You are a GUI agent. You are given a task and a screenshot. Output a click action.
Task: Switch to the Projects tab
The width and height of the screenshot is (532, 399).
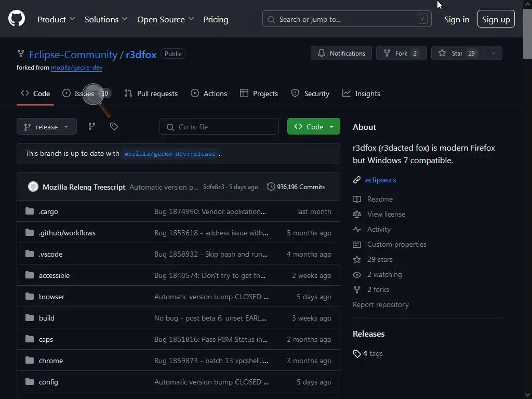[x=259, y=94]
